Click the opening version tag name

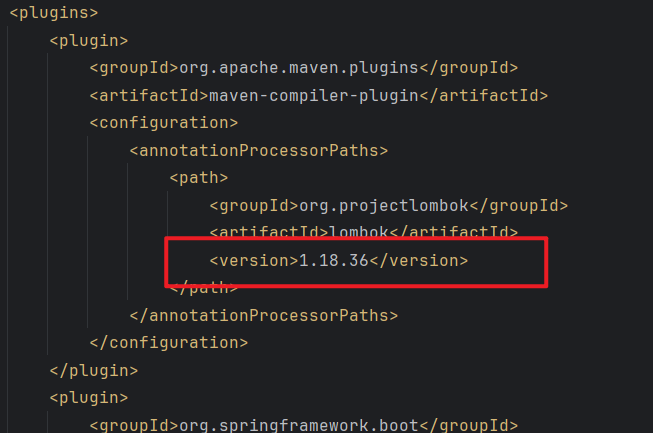254,261
